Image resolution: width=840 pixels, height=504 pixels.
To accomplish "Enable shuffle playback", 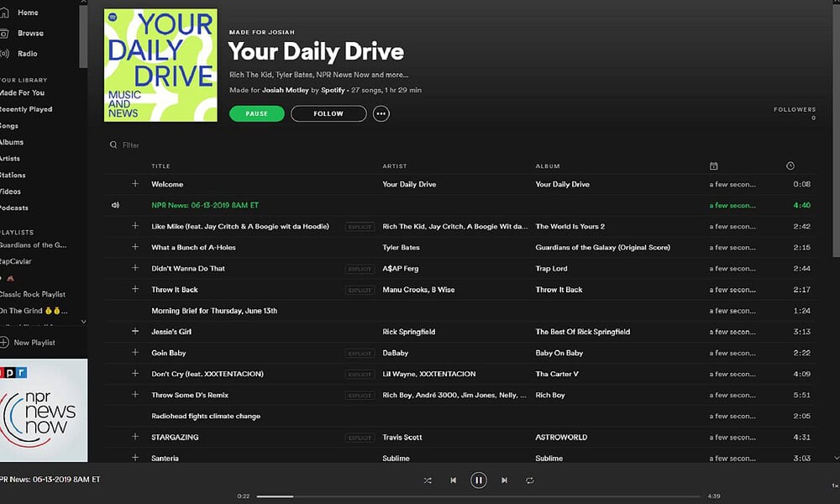I will pos(427,480).
